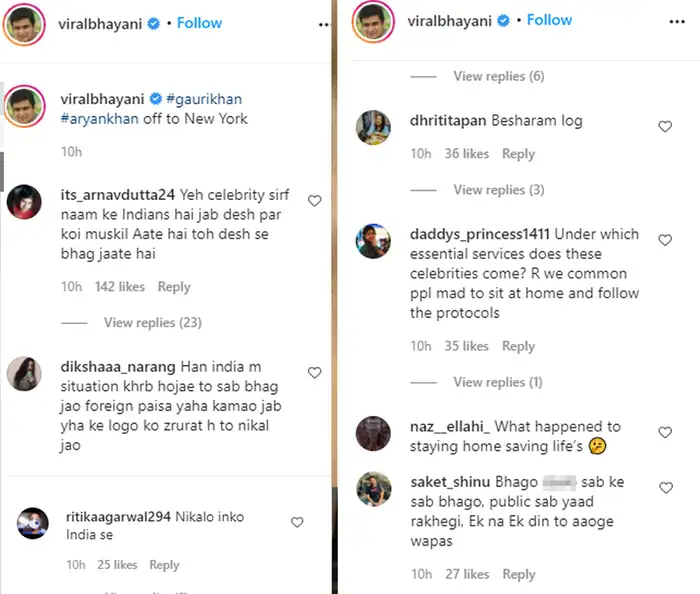Toggle the heart on ritikaagarwal294's comment
The width and height of the screenshot is (700, 594).
click(297, 522)
